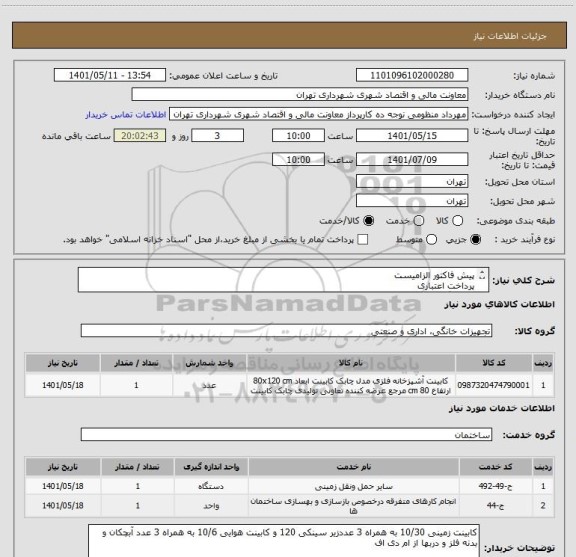The width and height of the screenshot is (576, 557).
Task: Choose the جزیی purchase process option
Action: pyautogui.click(x=476, y=240)
